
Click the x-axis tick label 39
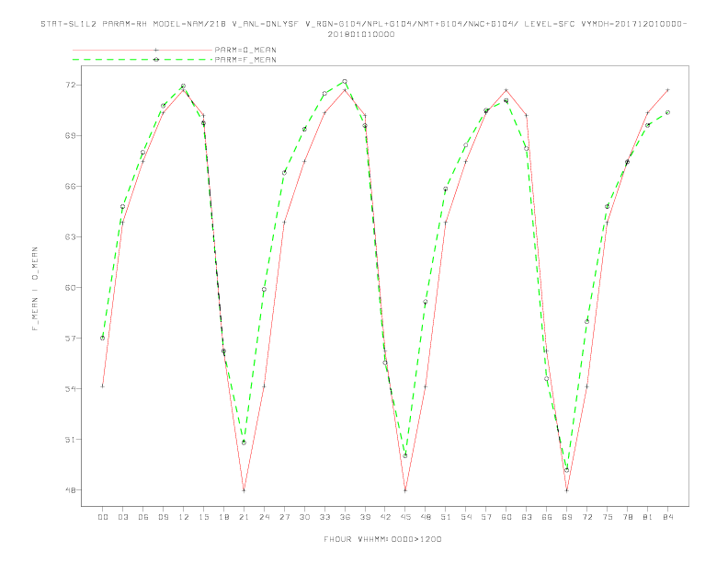365,517
